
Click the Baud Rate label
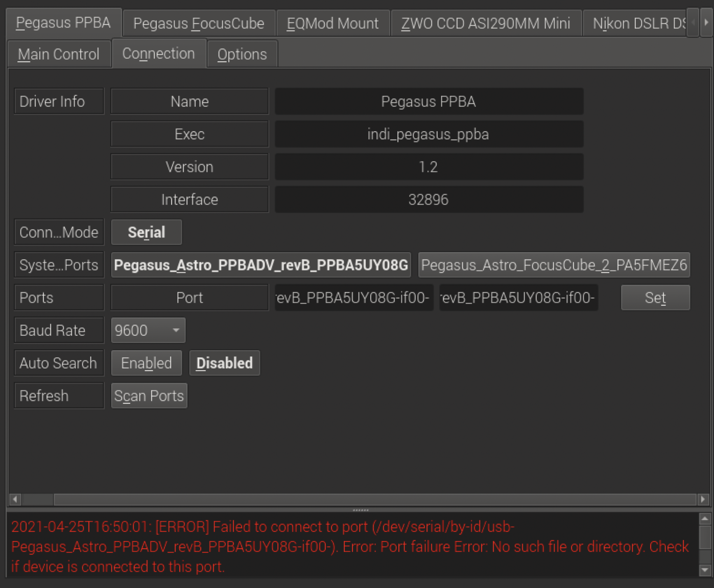click(59, 330)
